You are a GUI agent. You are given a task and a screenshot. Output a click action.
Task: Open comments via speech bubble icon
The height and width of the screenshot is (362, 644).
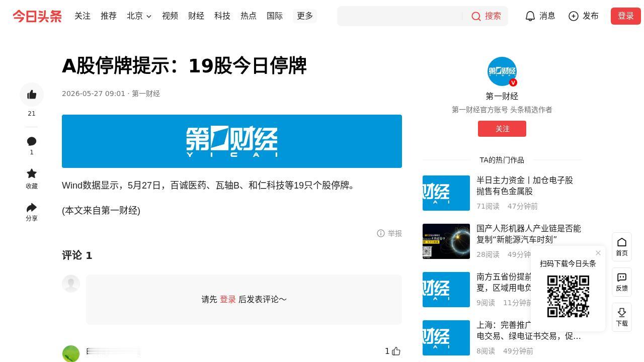[x=32, y=141]
